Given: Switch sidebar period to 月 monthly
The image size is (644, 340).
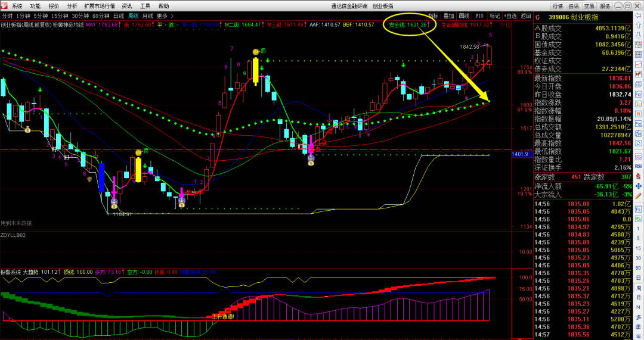Looking at the screenshot, I should pyautogui.click(x=639, y=297).
